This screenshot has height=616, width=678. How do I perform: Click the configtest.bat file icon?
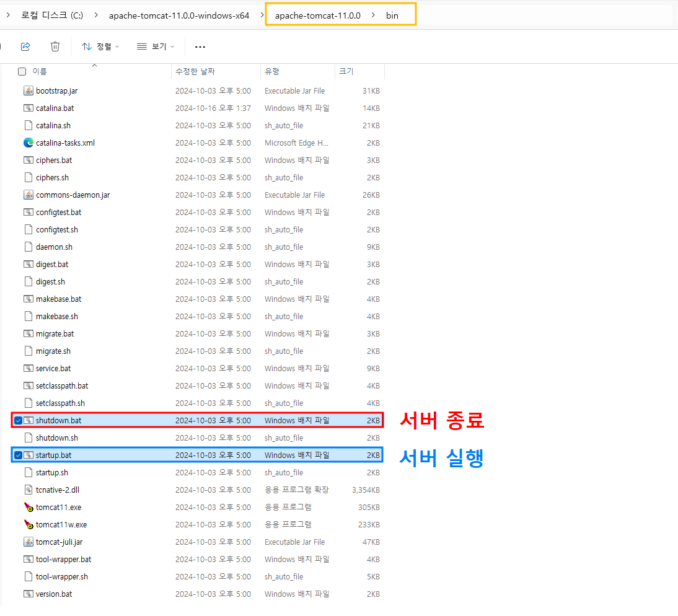tap(28, 212)
